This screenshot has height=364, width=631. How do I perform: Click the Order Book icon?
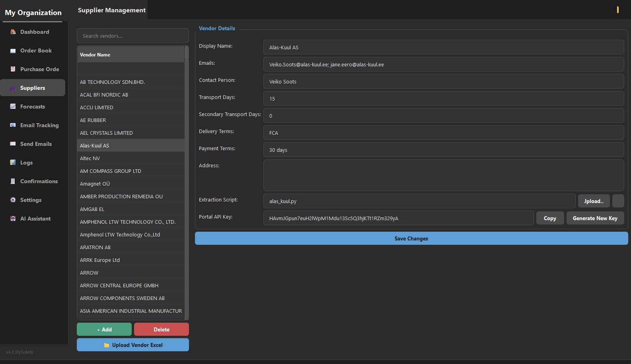click(13, 50)
